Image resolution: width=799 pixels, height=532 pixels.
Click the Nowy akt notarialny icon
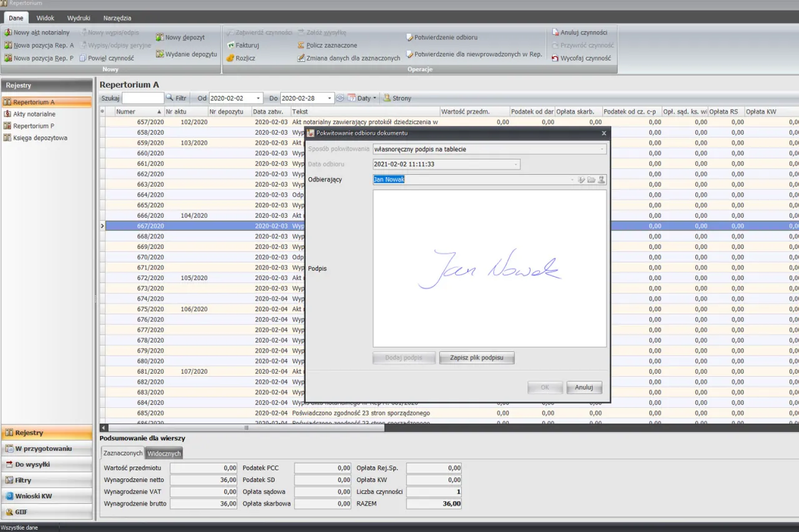(x=8, y=32)
